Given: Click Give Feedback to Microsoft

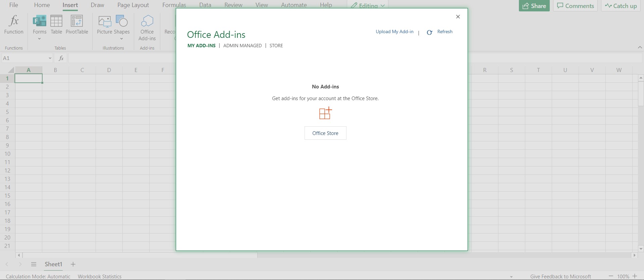Looking at the screenshot, I should point(560,276).
